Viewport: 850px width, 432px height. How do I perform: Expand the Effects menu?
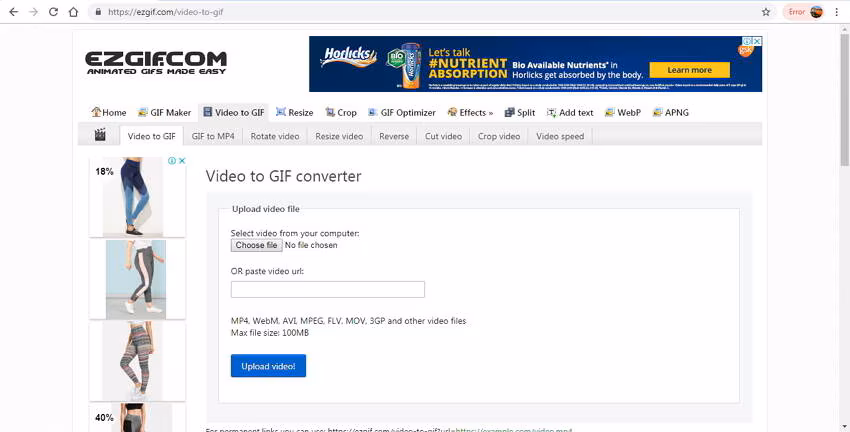click(469, 113)
